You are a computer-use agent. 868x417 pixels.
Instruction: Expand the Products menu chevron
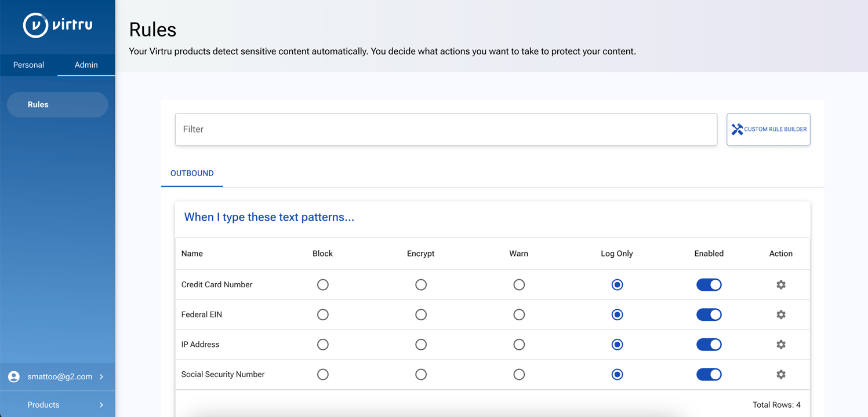(101, 405)
